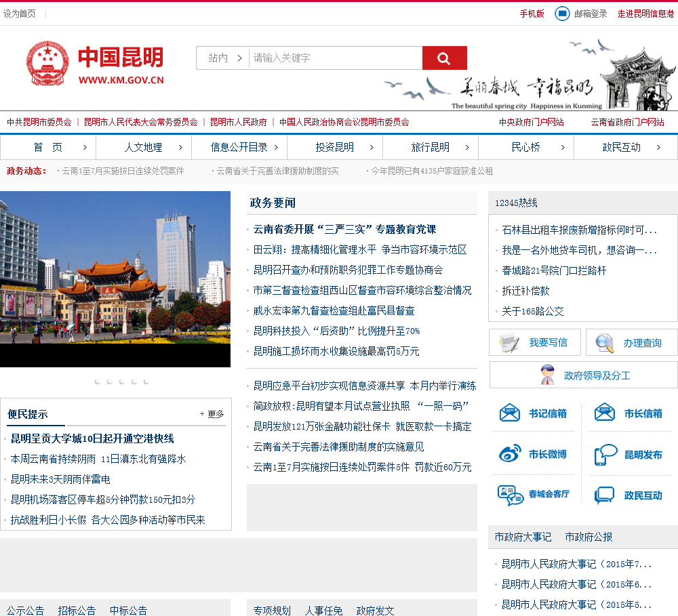Click the red search magnifier button
Screen dimensions: 678x616
(444, 58)
